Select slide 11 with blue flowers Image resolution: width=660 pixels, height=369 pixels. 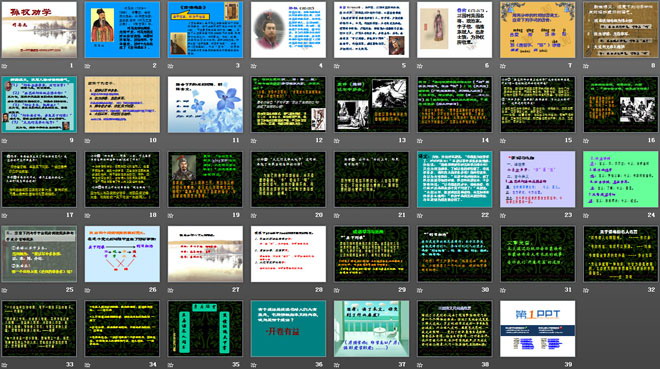[x=205, y=104]
